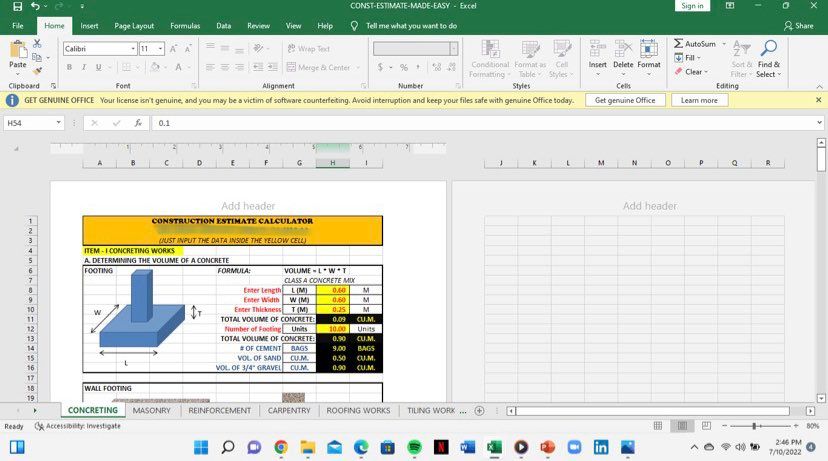Click the Increase Decimal icon
The height and width of the screenshot is (461, 828).
[437, 67]
